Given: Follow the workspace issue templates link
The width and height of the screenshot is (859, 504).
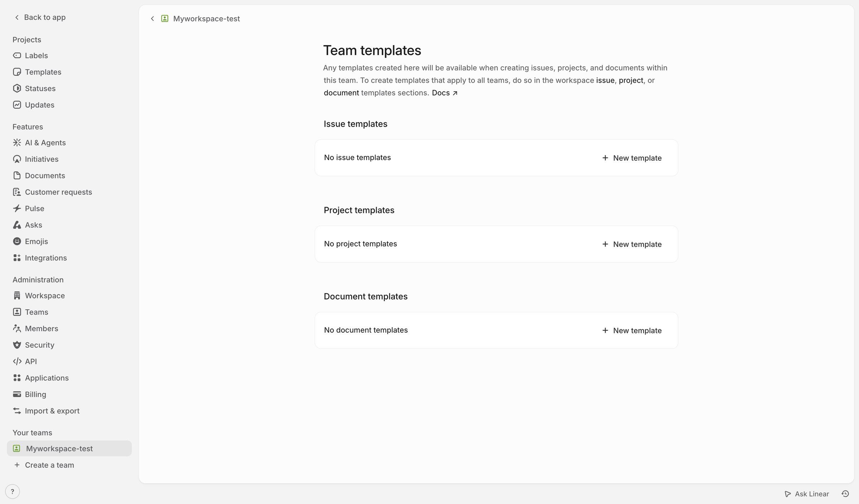Looking at the screenshot, I should pyautogui.click(x=605, y=80).
